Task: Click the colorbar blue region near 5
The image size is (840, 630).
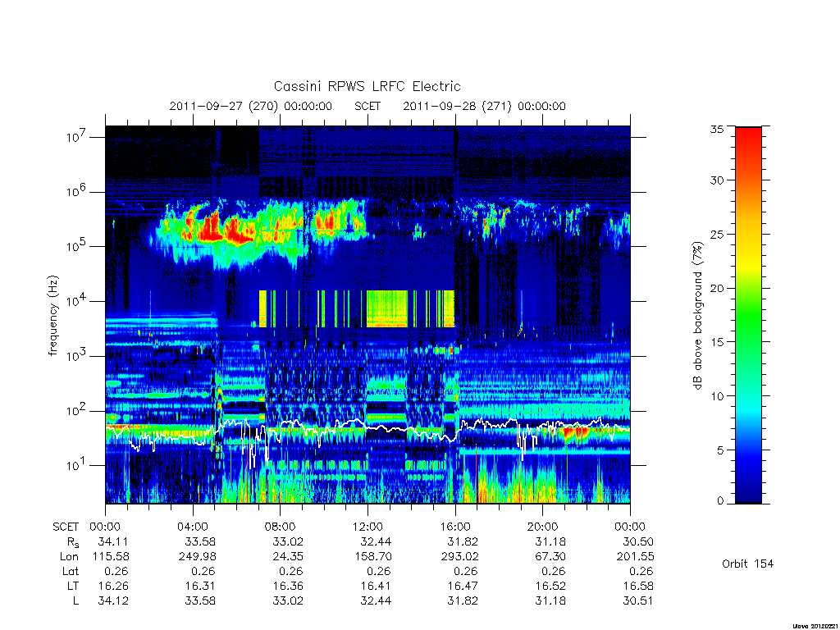Action: coord(748,450)
